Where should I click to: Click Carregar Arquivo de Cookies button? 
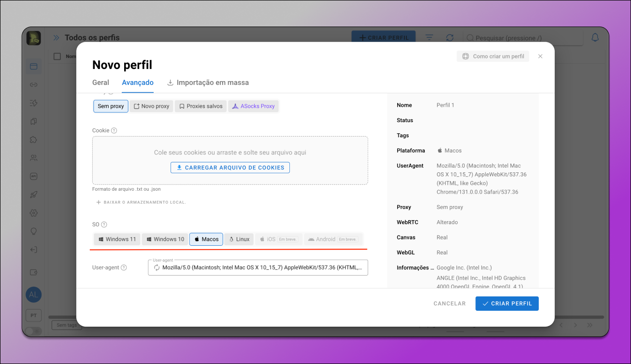(230, 168)
